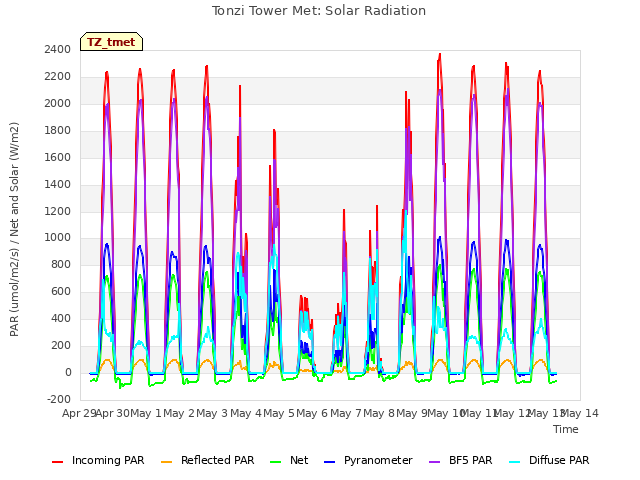The image size is (640, 480).
Task: Click the 1000 y-axis tick label
Action: coord(58,238)
